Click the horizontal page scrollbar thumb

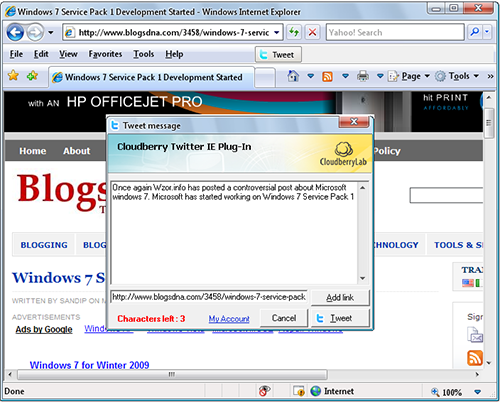[x=172, y=374]
